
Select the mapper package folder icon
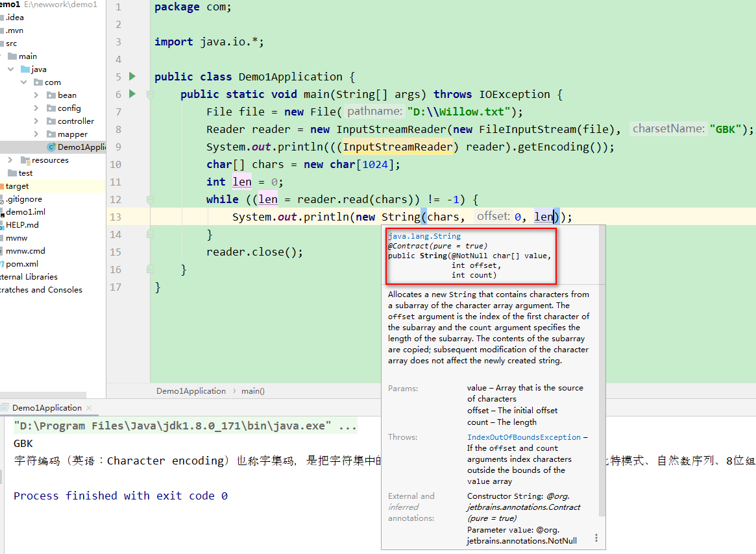51,134
